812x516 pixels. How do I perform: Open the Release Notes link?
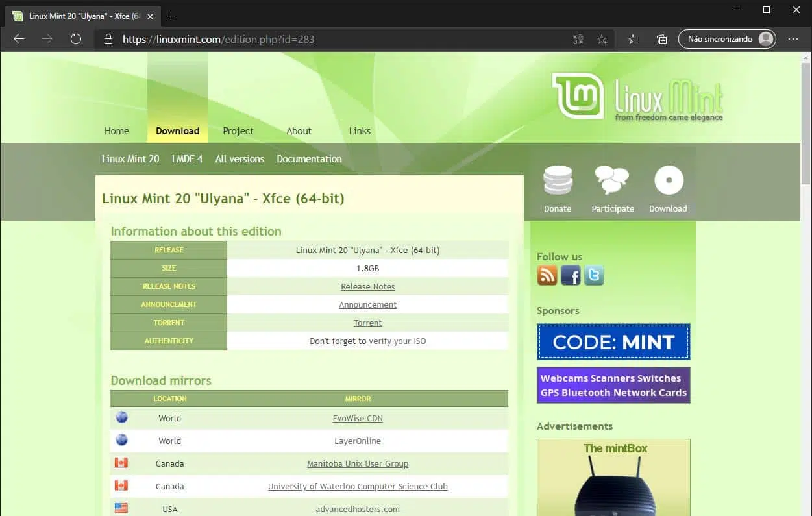(x=368, y=286)
